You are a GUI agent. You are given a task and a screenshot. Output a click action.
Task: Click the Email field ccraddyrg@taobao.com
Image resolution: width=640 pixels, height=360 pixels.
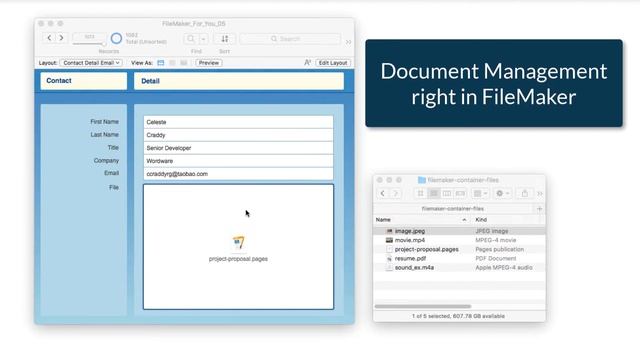point(238,174)
